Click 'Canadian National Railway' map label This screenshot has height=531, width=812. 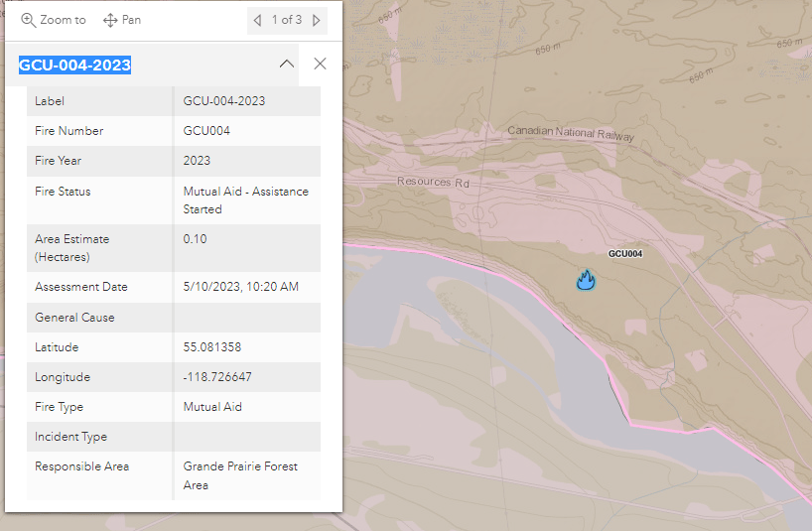(571, 133)
